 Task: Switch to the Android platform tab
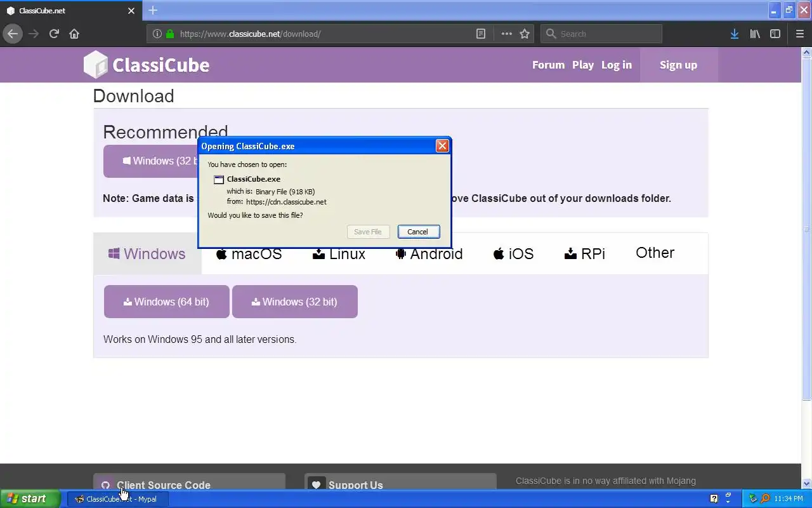coord(429,254)
